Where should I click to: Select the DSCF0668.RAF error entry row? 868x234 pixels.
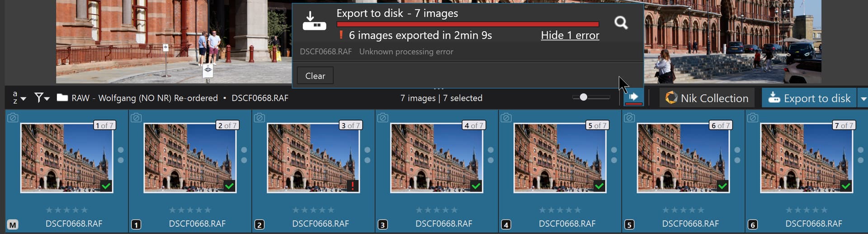pyautogui.click(x=376, y=52)
